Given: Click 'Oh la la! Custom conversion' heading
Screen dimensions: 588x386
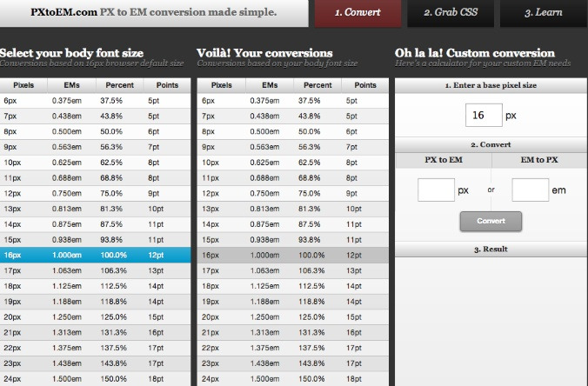Looking at the screenshot, I should click(474, 53).
